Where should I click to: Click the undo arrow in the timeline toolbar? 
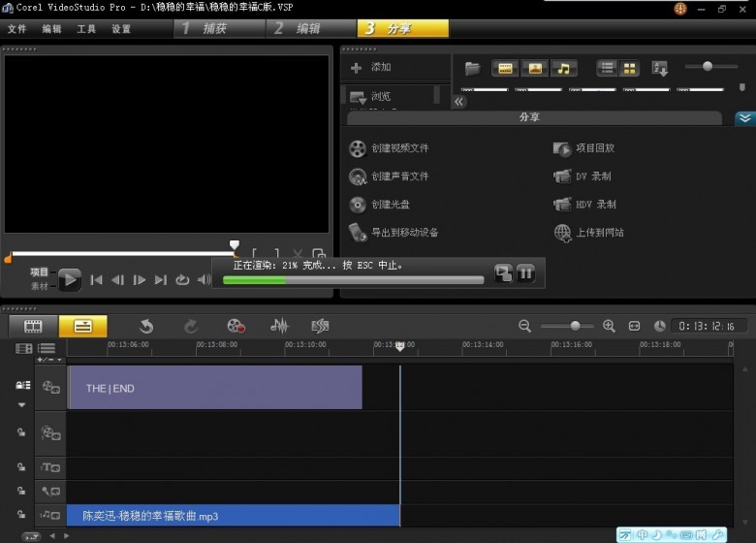click(x=146, y=326)
